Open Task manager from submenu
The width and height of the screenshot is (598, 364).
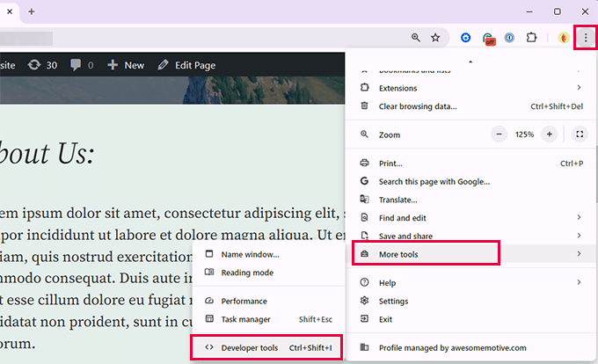pos(245,319)
